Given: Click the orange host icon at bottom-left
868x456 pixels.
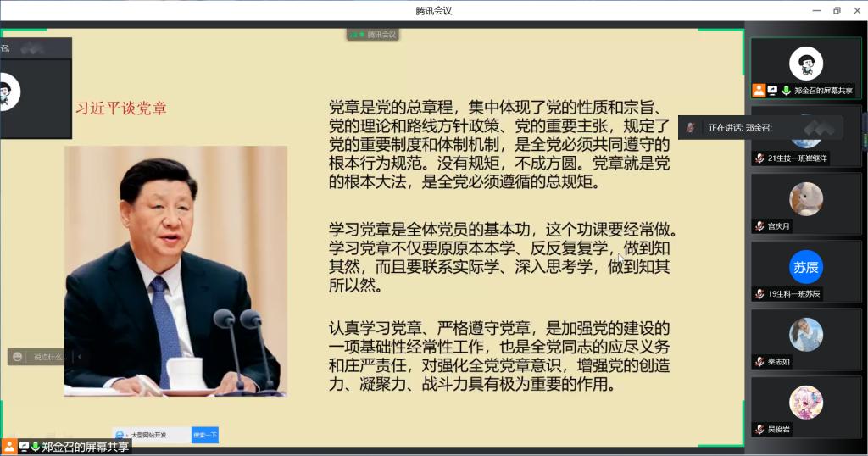Looking at the screenshot, I should [x=9, y=447].
